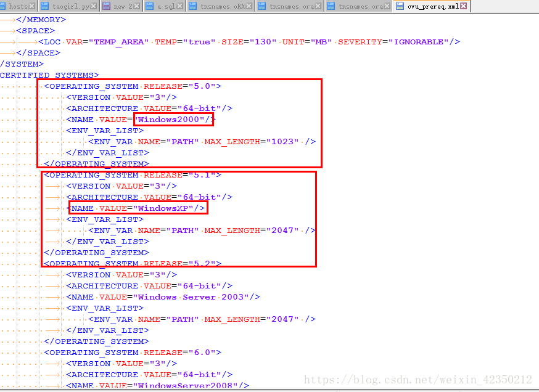Activate the cvu_prereq.xml tab
This screenshot has width=539, height=392.
[433, 6]
